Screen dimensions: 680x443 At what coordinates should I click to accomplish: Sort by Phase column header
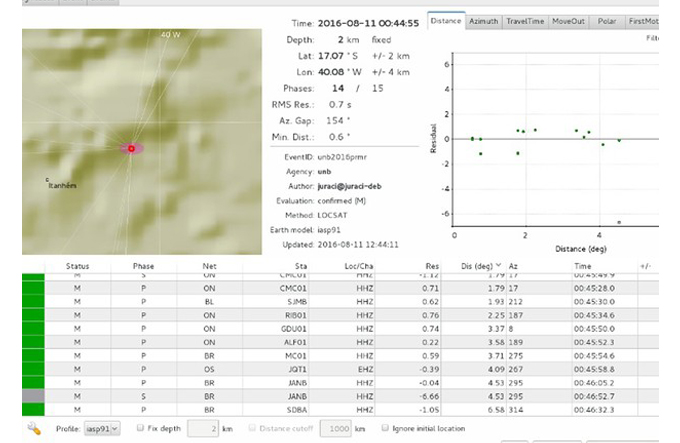coord(144,266)
